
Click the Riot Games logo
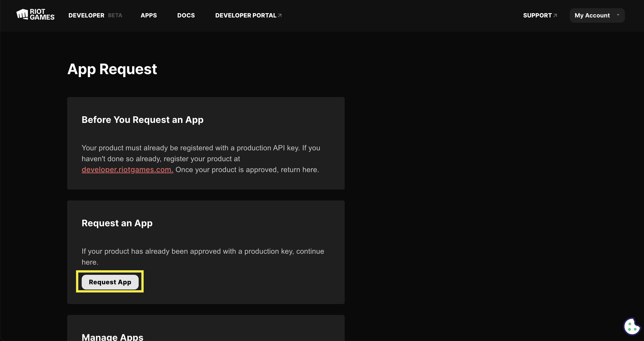tap(35, 14)
